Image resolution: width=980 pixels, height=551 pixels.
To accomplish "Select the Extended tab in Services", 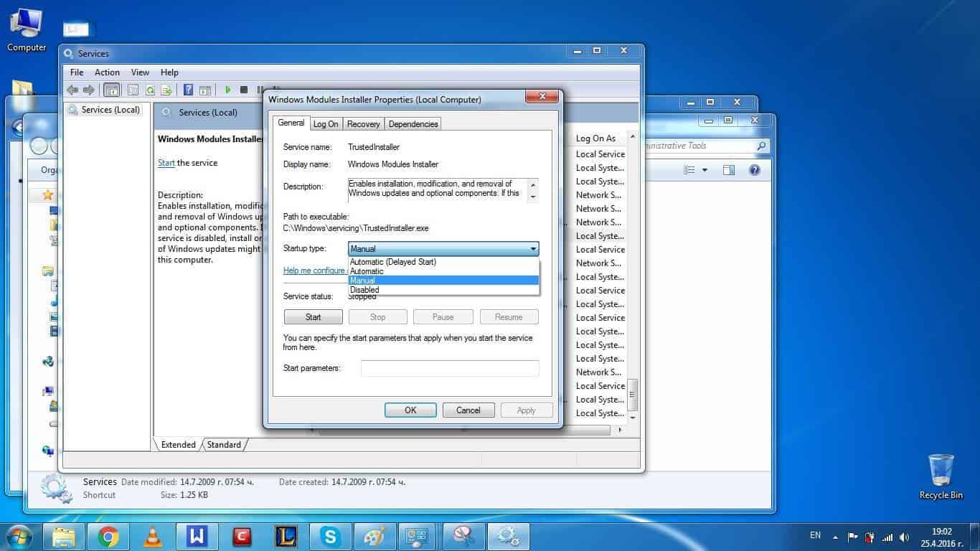I will pos(179,445).
